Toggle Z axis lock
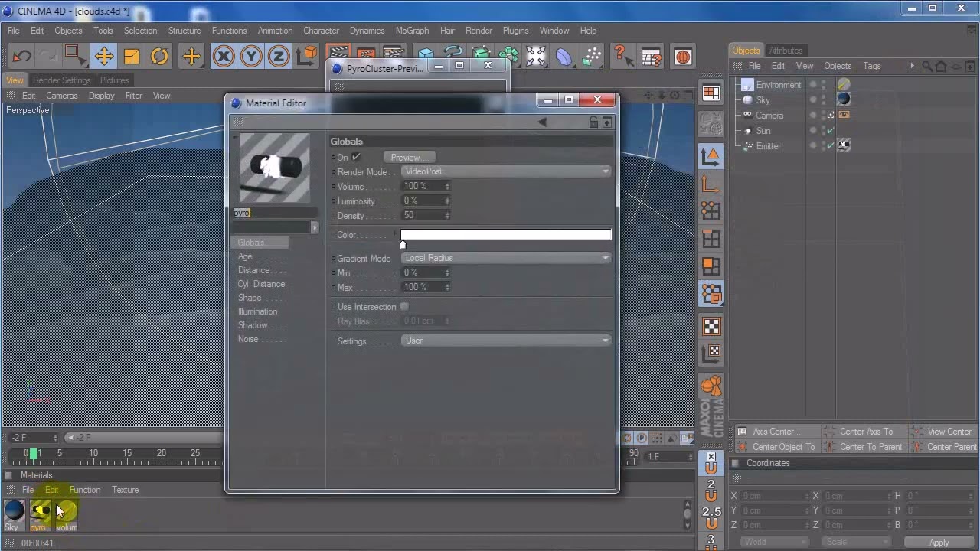980x551 pixels. click(x=279, y=56)
